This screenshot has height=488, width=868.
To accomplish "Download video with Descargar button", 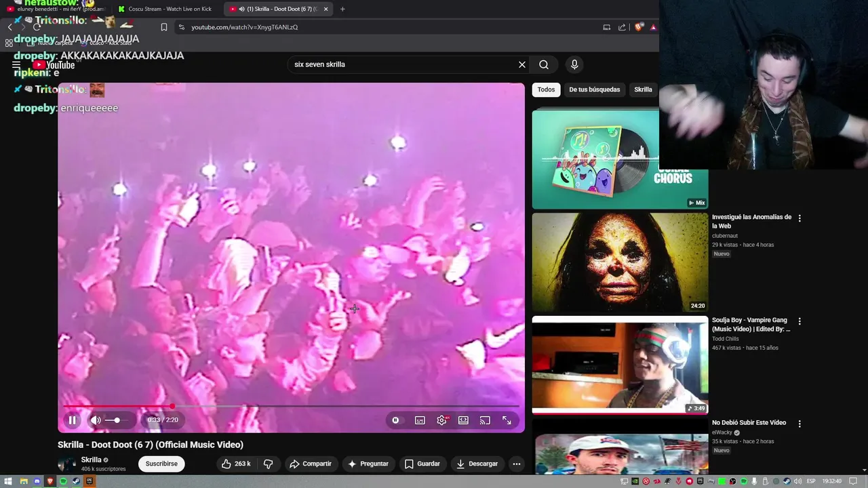I will pyautogui.click(x=477, y=464).
